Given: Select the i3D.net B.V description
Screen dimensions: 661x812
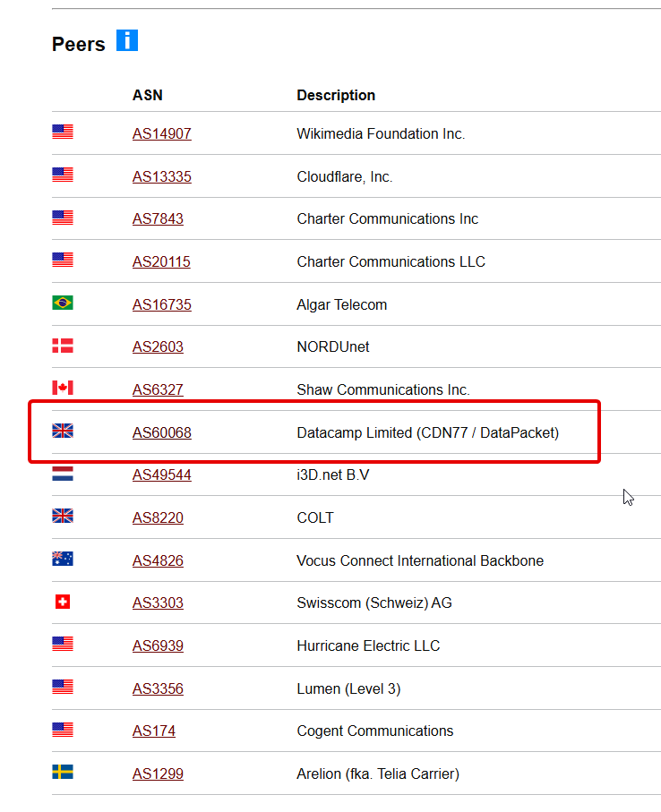Looking at the screenshot, I should (333, 474).
